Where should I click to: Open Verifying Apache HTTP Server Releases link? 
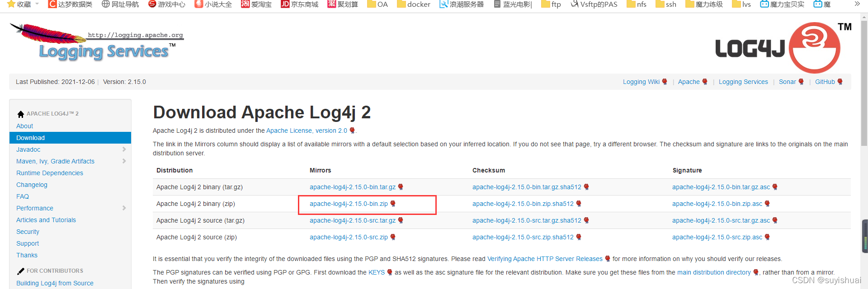tap(545, 259)
